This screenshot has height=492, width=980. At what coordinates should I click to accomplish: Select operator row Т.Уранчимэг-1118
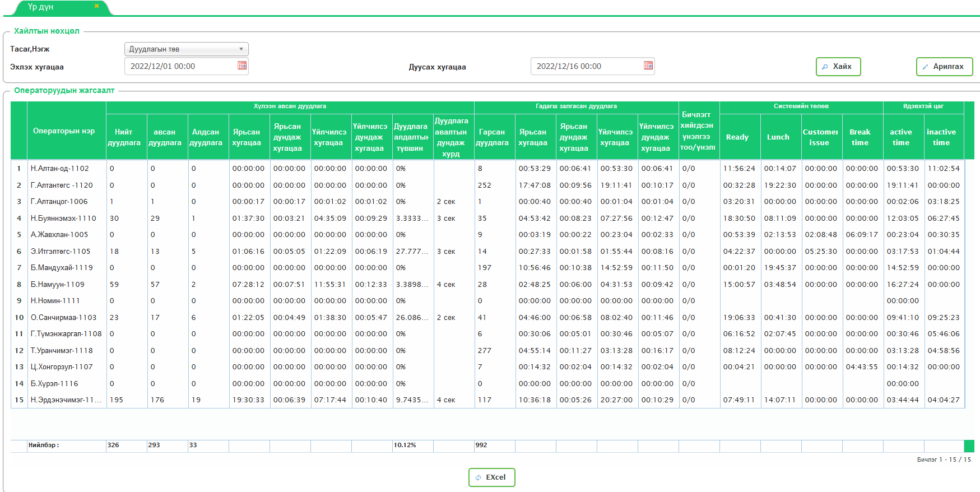487,351
